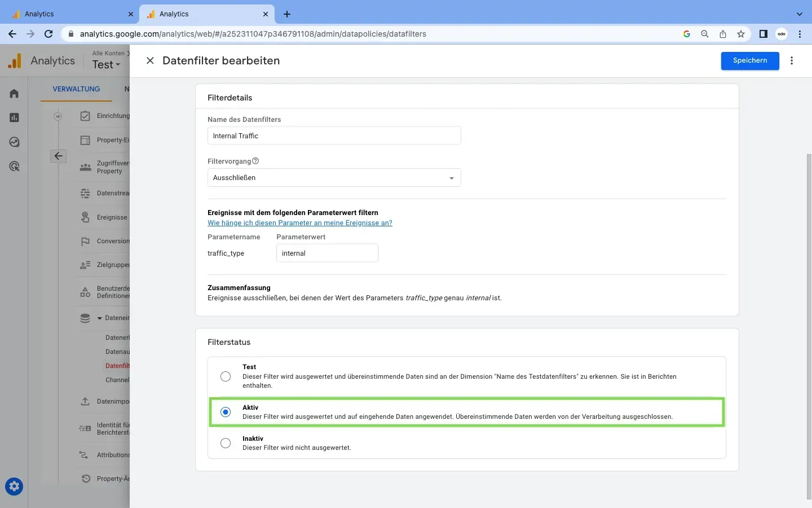
Task: Click the Filtervorgang help question-mark icon
Action: 255,161
